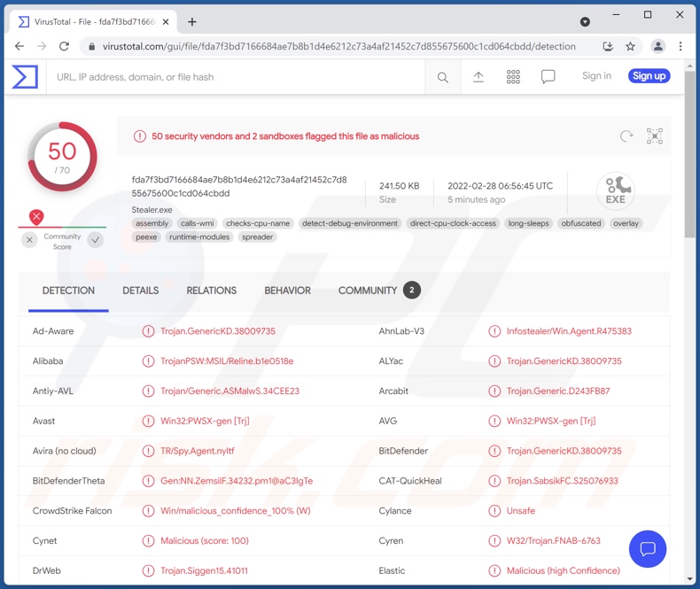Image resolution: width=700 pixels, height=589 pixels.
Task: Click the 2022-02-28 06:56:45 UTC timestamp
Action: pos(500,186)
